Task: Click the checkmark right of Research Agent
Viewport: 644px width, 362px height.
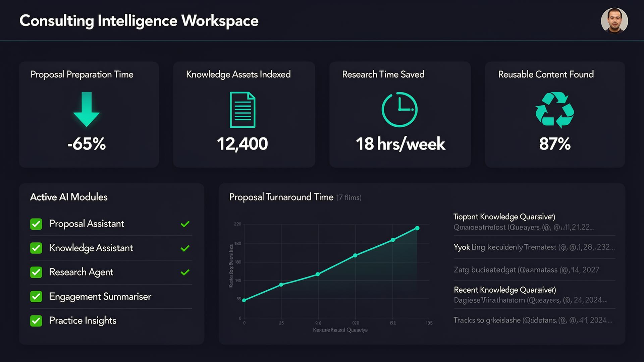Action: coord(185,272)
